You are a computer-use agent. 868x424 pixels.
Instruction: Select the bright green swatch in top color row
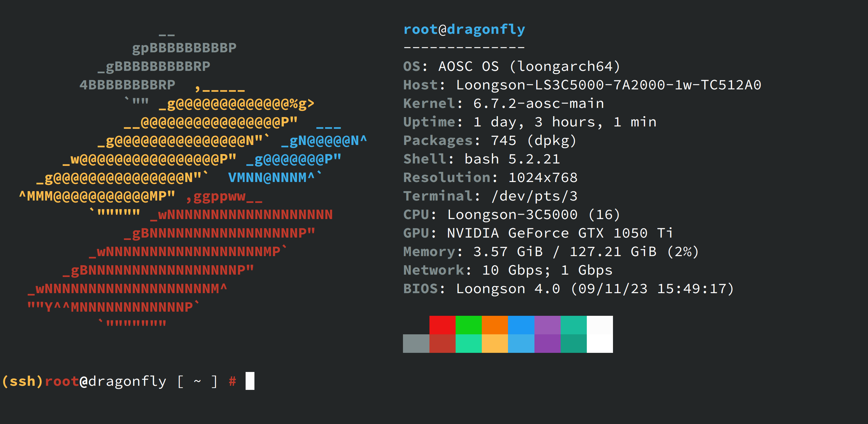pos(468,325)
